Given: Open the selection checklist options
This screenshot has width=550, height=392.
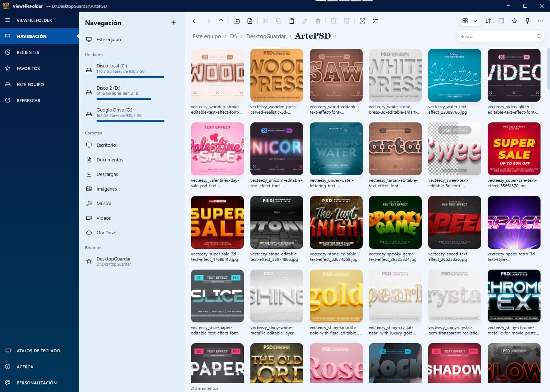Looking at the screenshot, I should pos(375,21).
